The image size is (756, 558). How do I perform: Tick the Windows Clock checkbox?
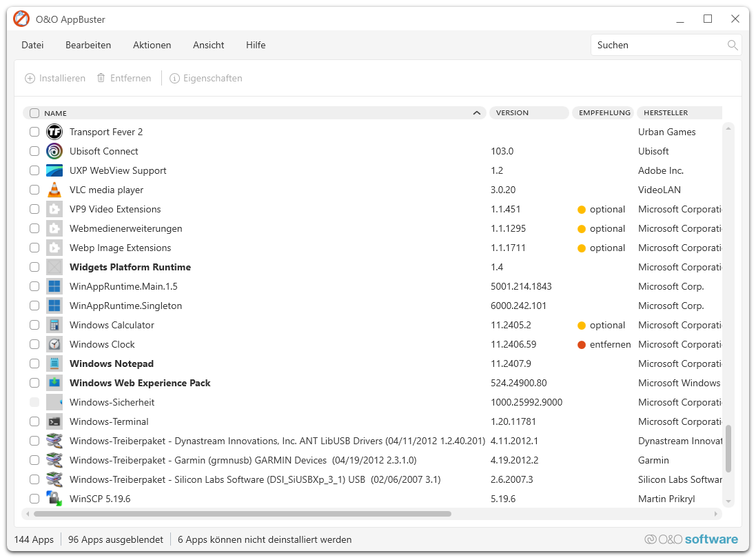coord(34,344)
